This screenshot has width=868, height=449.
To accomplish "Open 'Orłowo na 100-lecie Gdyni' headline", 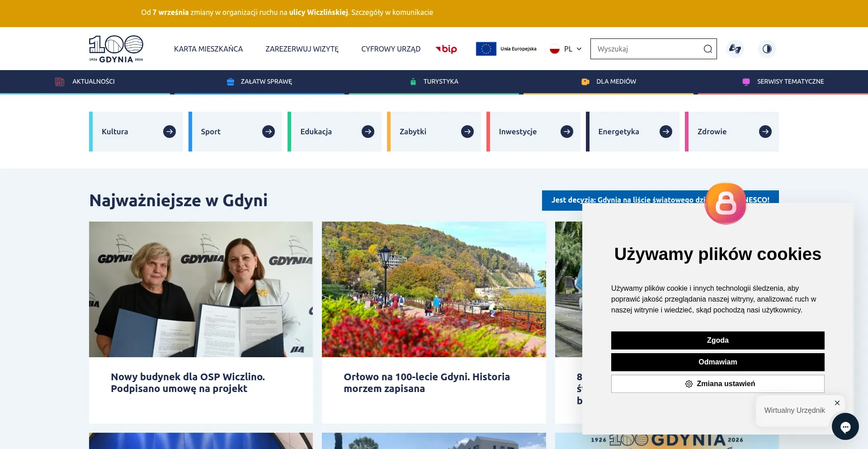I will click(x=427, y=383).
